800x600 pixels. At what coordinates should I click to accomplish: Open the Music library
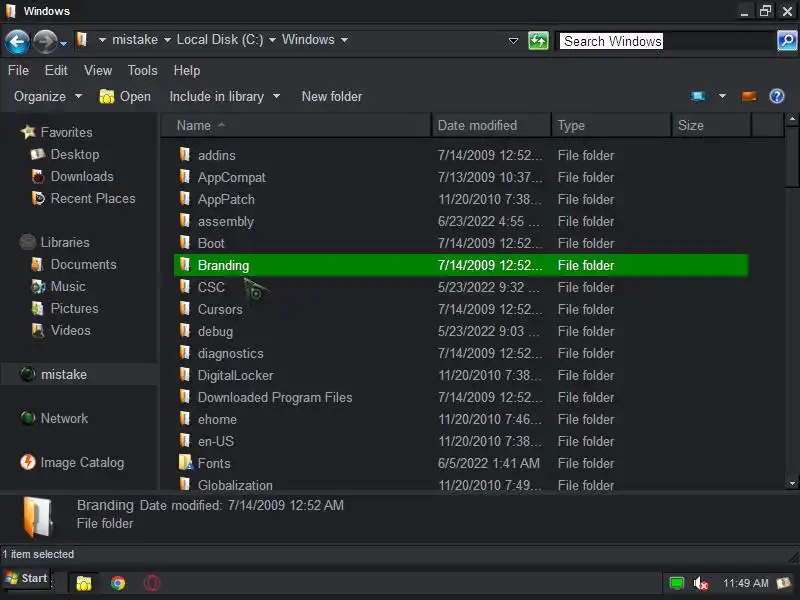tap(68, 286)
